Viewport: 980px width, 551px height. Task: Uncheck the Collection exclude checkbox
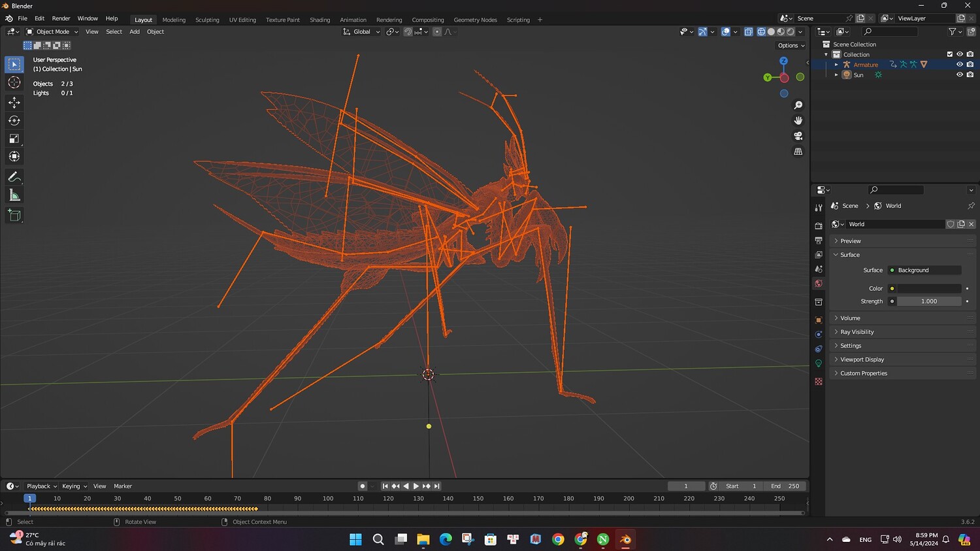click(x=949, y=54)
